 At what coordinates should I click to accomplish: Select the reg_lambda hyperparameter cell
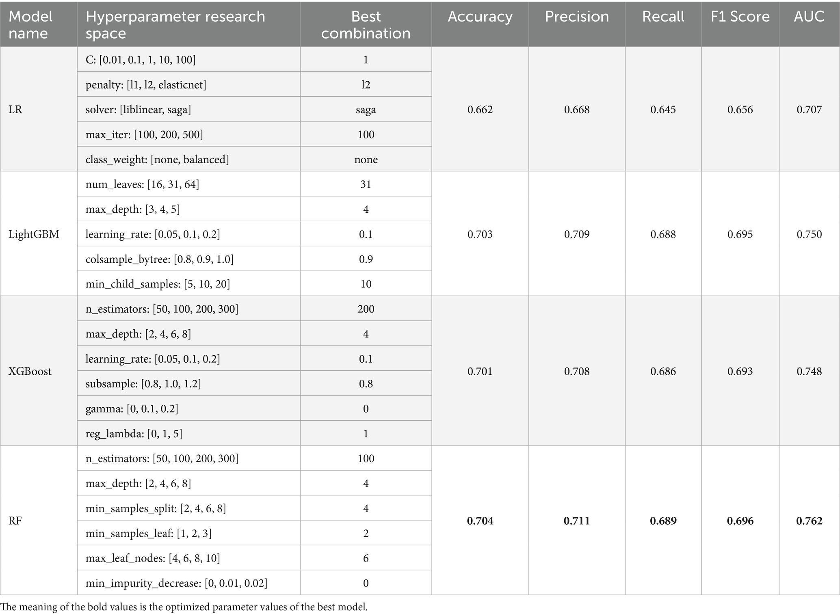click(134, 434)
